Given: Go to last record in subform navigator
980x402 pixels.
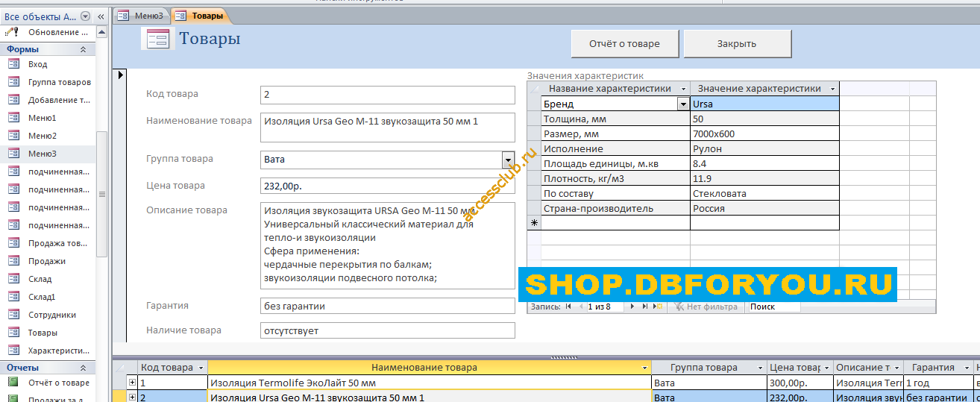Looking at the screenshot, I should coord(645,307).
